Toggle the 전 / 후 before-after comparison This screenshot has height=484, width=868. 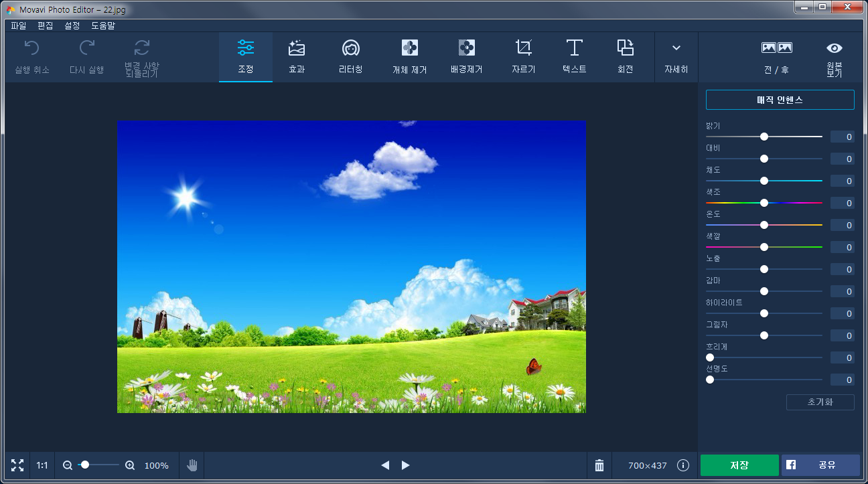(777, 57)
